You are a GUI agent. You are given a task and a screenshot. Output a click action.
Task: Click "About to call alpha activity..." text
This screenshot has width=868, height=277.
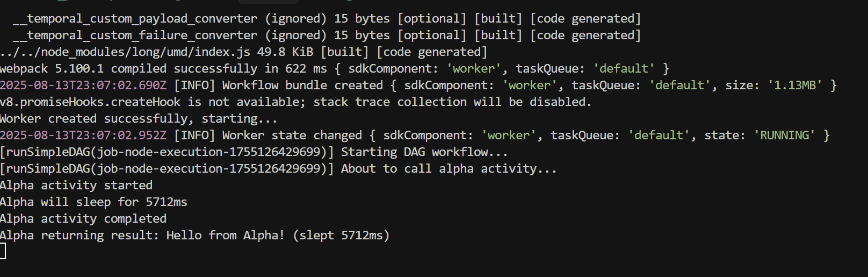coord(449,169)
